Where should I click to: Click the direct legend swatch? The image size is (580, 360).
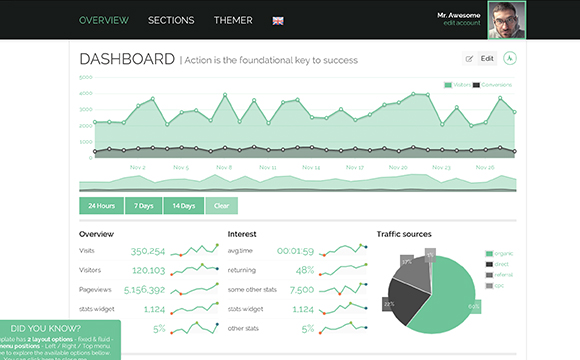point(489,264)
